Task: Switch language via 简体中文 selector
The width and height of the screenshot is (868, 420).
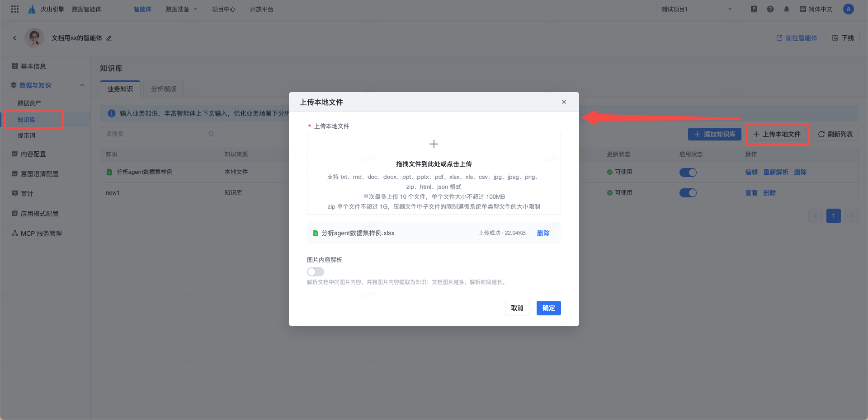Action: pyautogui.click(x=816, y=9)
